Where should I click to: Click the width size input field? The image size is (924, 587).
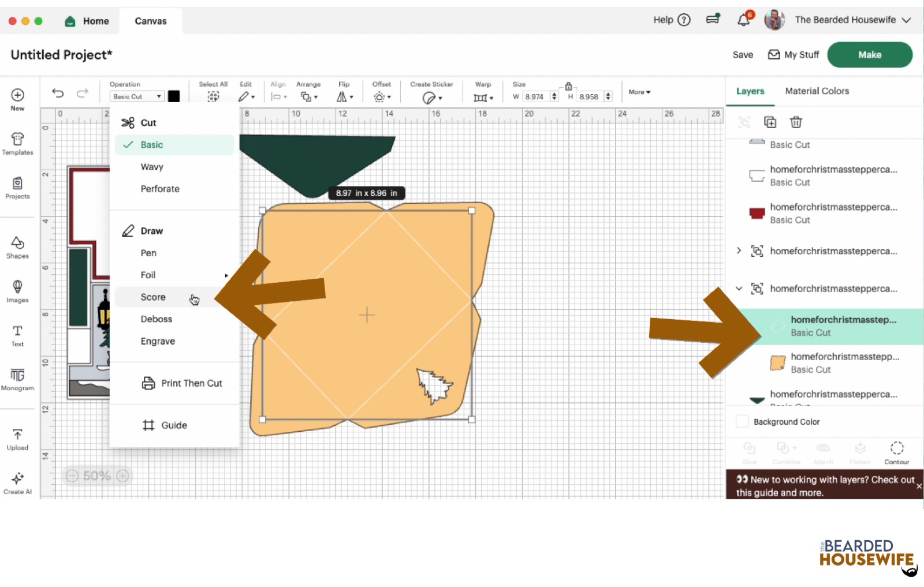[535, 97]
